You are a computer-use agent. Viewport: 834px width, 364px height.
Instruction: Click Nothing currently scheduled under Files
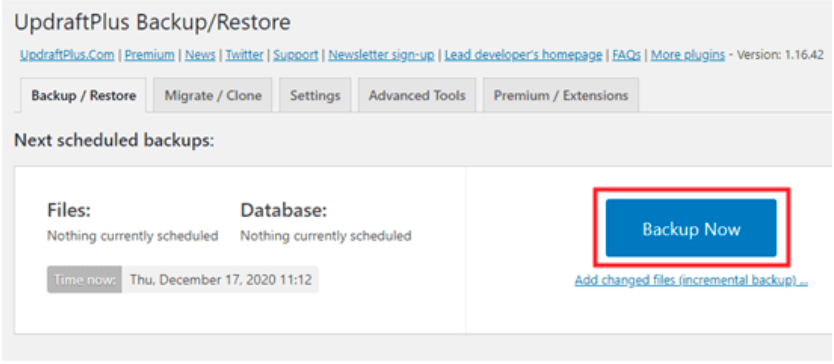(133, 236)
